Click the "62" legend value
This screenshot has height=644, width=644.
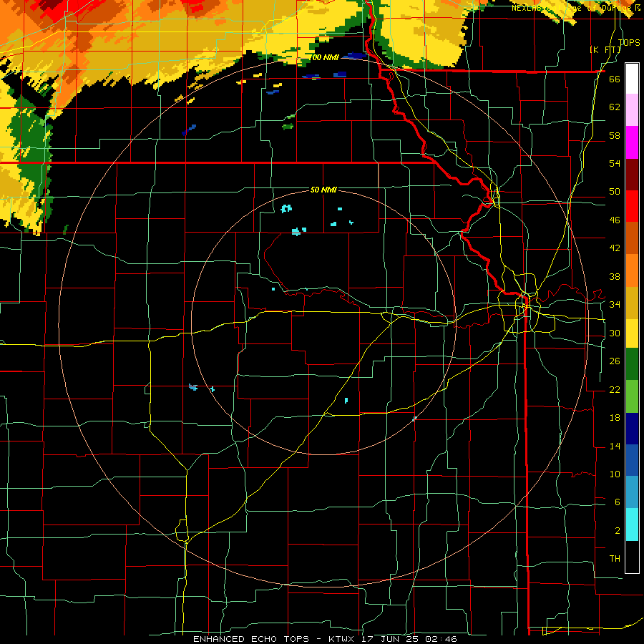(x=615, y=107)
